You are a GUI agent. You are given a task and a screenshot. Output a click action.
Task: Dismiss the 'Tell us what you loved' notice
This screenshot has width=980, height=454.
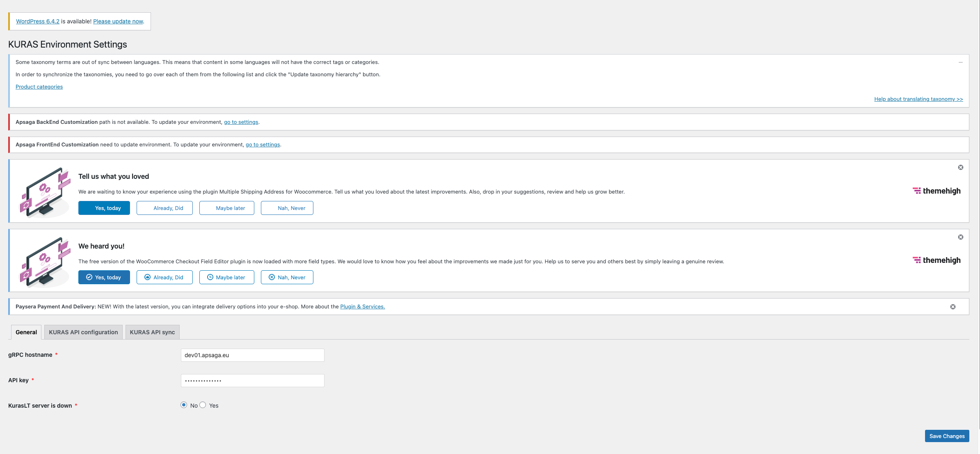(960, 167)
